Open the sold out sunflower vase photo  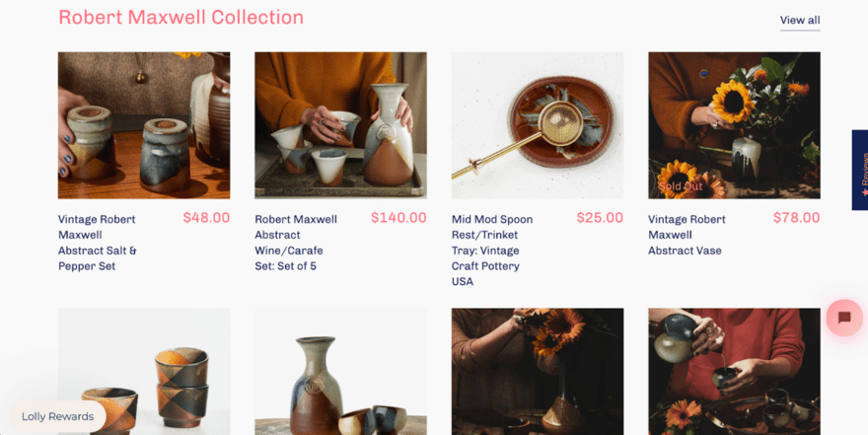click(x=734, y=125)
